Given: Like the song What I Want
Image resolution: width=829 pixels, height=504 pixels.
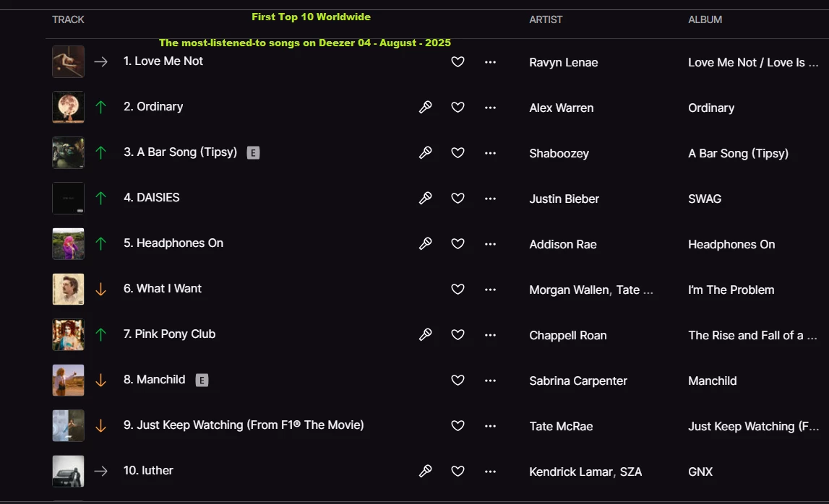Looking at the screenshot, I should click(458, 290).
